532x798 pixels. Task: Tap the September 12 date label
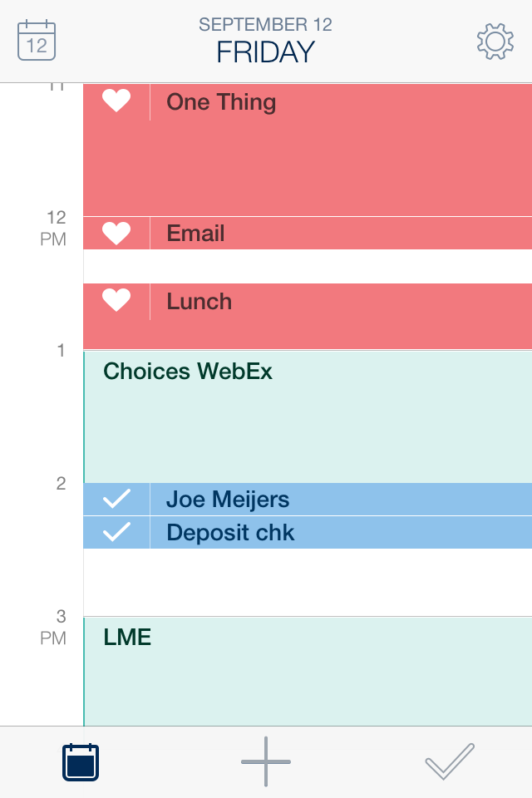click(265, 25)
